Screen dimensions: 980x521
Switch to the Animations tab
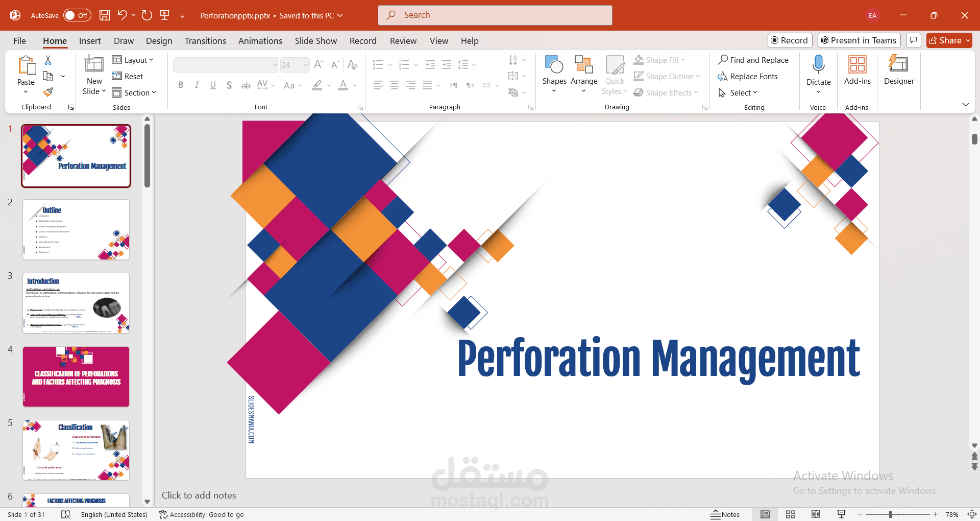tap(260, 41)
